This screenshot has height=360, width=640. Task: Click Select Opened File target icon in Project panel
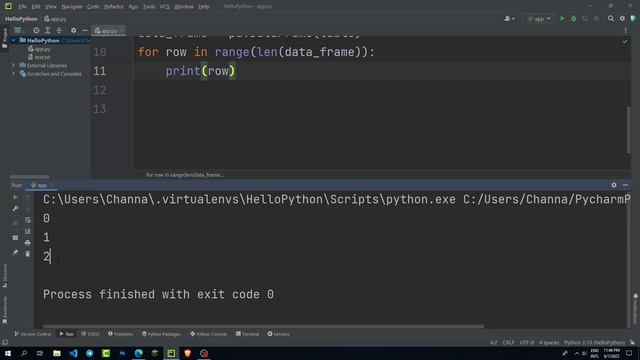[36, 30]
